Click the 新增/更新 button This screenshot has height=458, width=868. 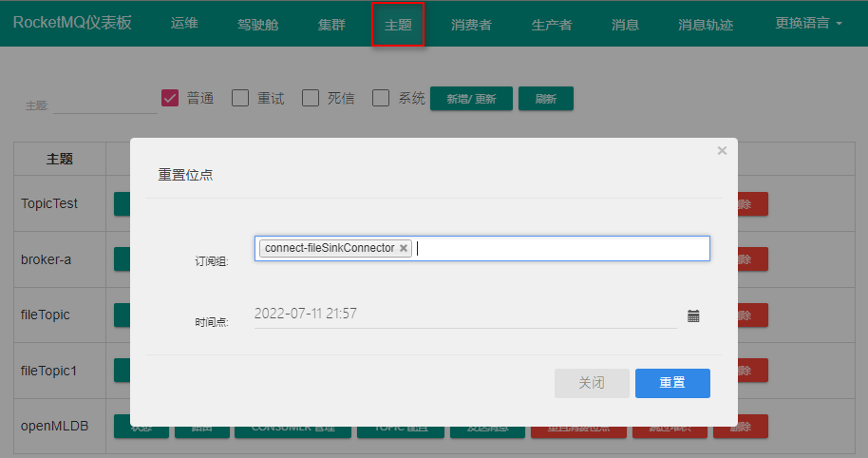(x=471, y=99)
